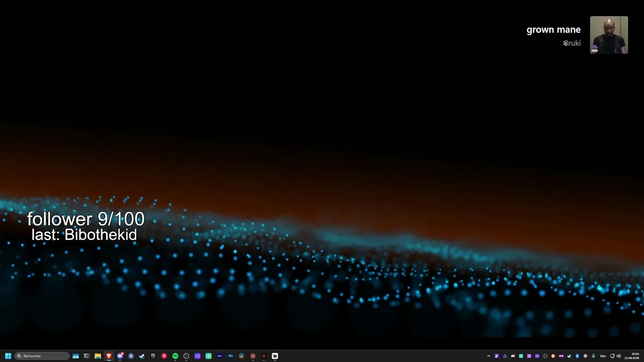Launch After Effects from the taskbar
This screenshot has height=362, width=644.
tap(219, 356)
